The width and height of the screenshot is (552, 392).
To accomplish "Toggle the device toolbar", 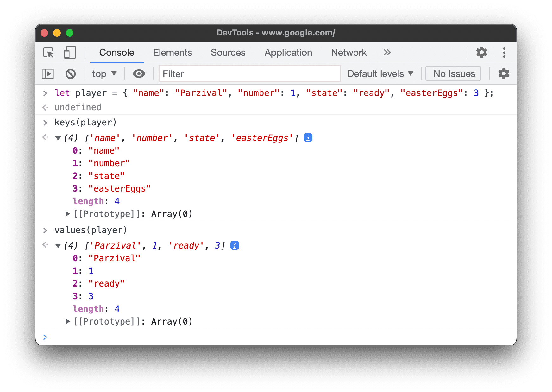I will (x=70, y=53).
